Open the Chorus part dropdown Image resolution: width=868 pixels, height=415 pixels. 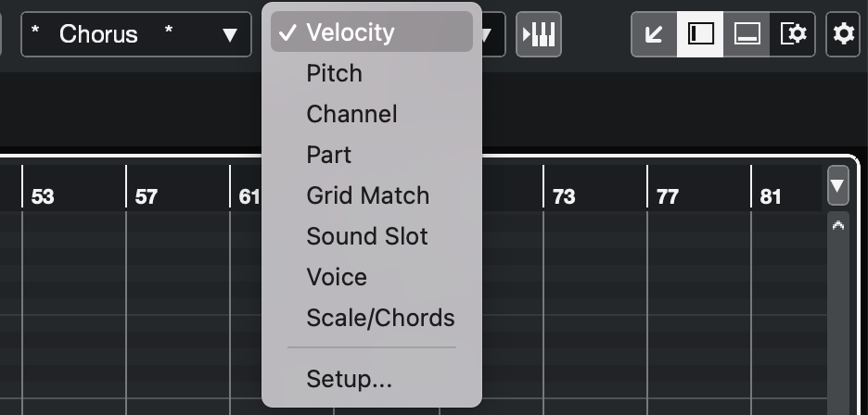pos(136,34)
